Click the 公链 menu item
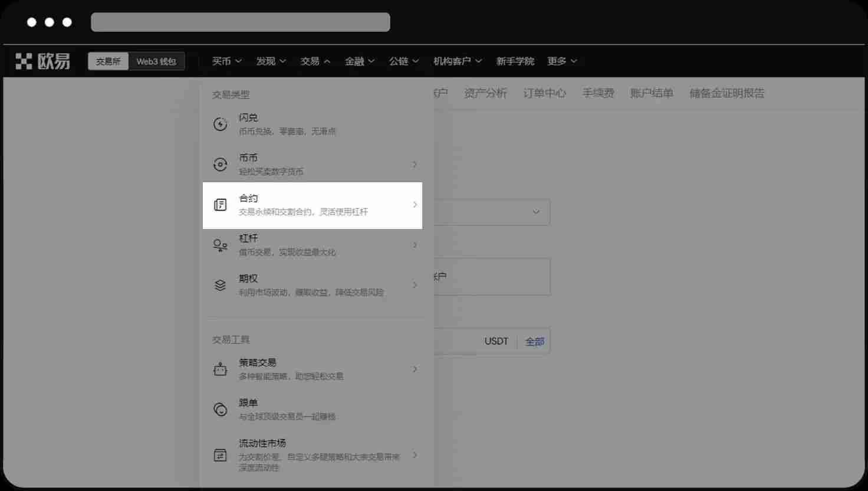The image size is (868, 491). coord(403,61)
